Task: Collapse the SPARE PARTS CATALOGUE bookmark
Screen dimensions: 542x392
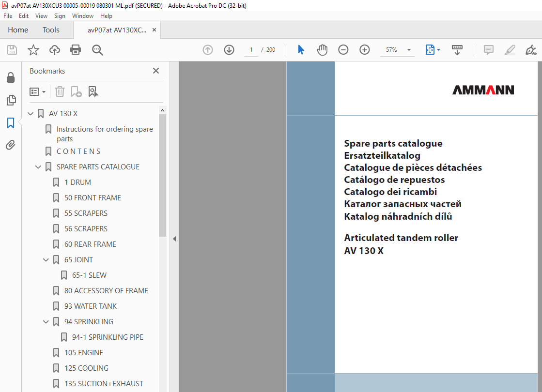Action: pyautogui.click(x=38, y=167)
